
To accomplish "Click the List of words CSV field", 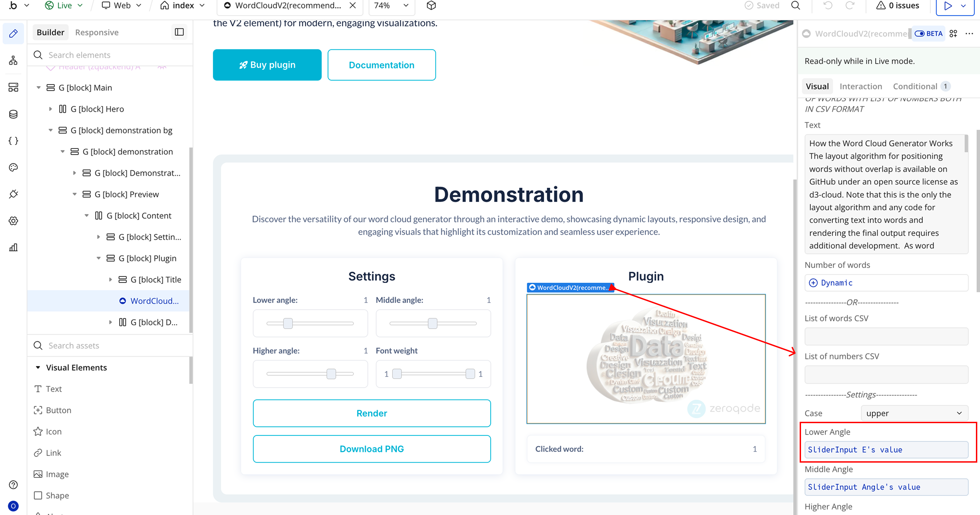I will click(x=886, y=336).
